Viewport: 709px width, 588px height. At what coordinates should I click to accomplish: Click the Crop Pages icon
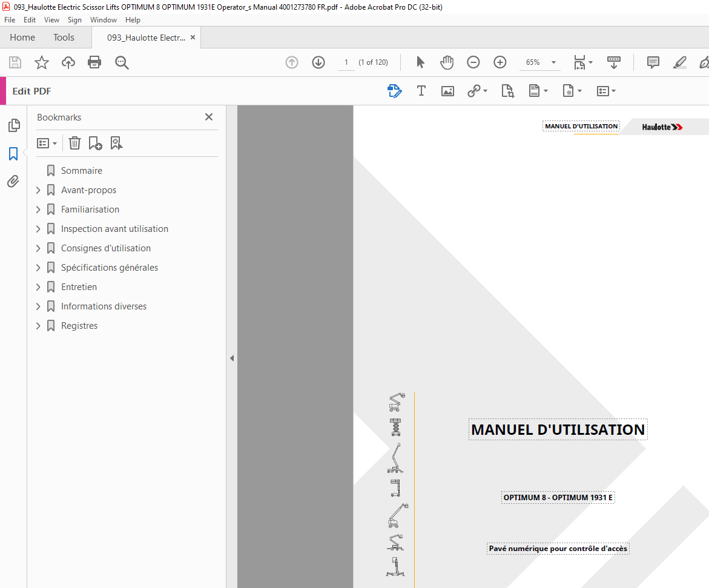pyautogui.click(x=507, y=91)
